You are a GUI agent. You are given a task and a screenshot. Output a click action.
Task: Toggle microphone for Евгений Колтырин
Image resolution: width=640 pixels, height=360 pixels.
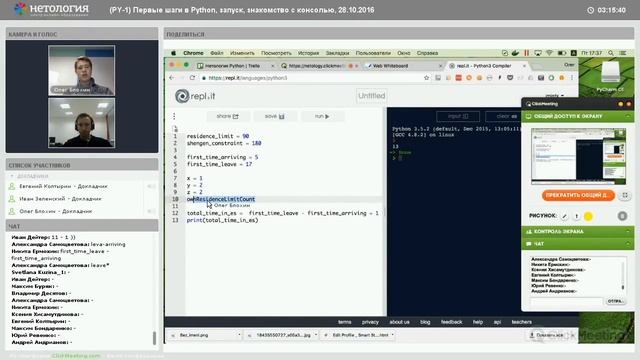coord(151,186)
